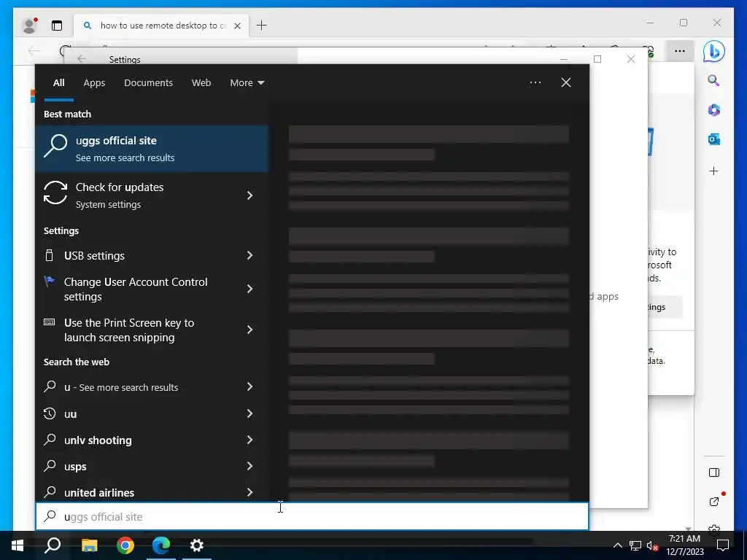Viewport: 747px width, 560px height.
Task: Select 'u - See more search results'
Action: click(x=152, y=387)
